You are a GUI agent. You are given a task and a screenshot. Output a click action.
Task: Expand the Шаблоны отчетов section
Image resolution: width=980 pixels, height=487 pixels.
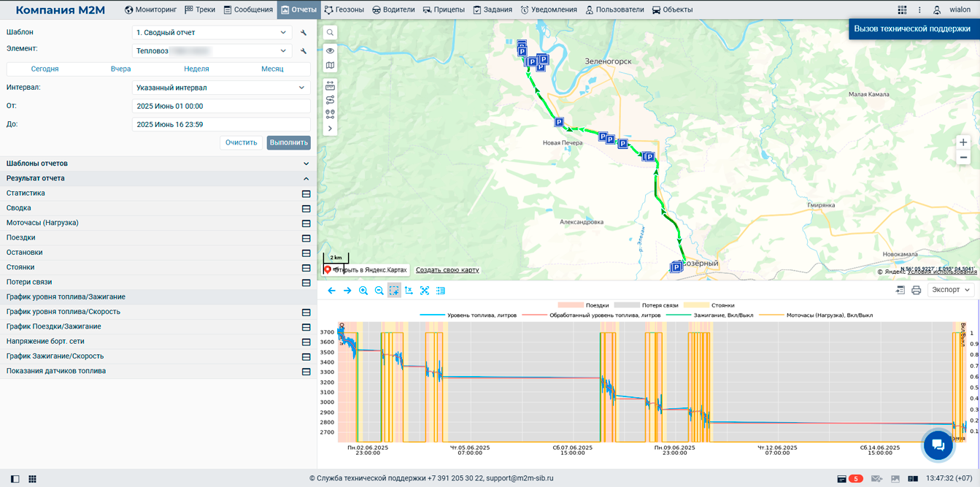click(x=158, y=164)
